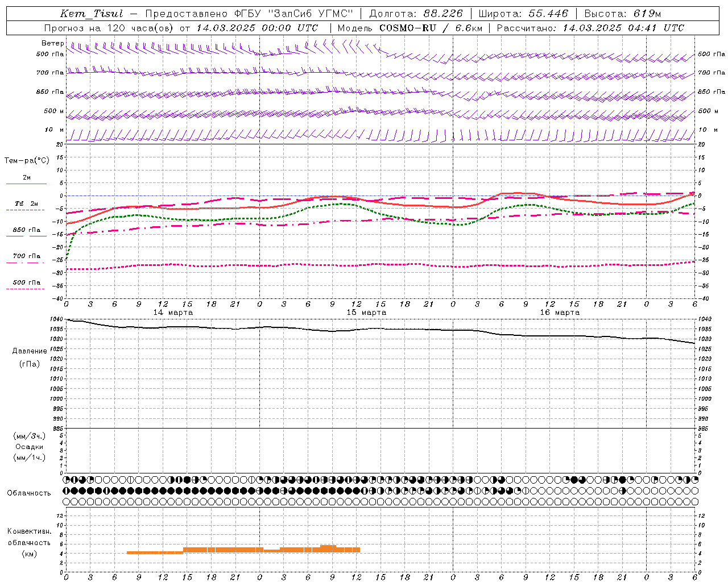The height and width of the screenshot is (582, 728).
Task: Click the red 2м temperature legend line
Action: [x=26, y=184]
